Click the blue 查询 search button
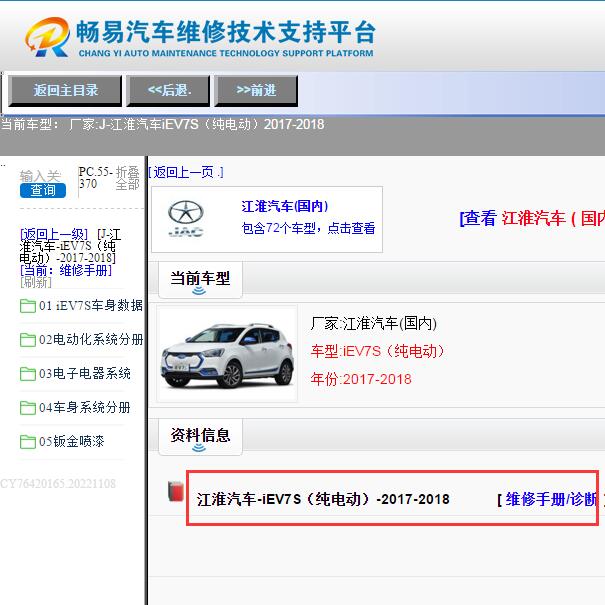This screenshot has width=605, height=605. click(x=43, y=190)
